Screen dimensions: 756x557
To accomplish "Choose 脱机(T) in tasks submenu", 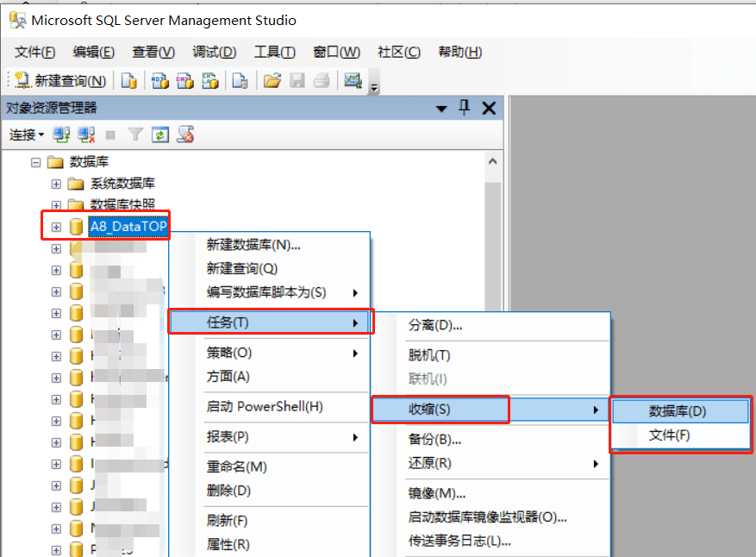I will [490, 355].
